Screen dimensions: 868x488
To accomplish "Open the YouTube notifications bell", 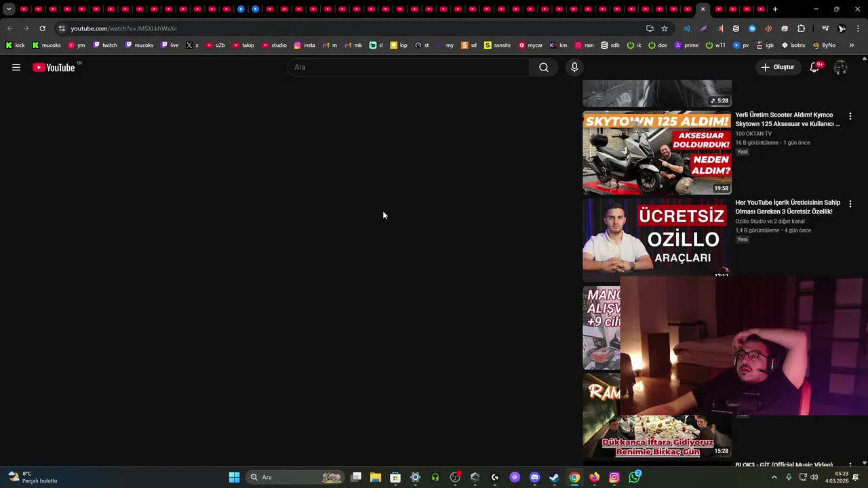I will (x=815, y=67).
